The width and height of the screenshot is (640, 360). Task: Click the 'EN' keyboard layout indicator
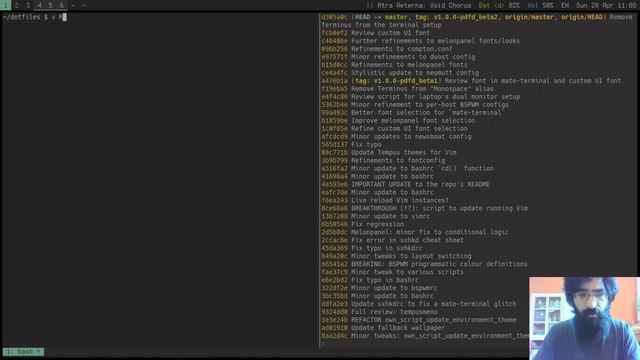tap(565, 6)
